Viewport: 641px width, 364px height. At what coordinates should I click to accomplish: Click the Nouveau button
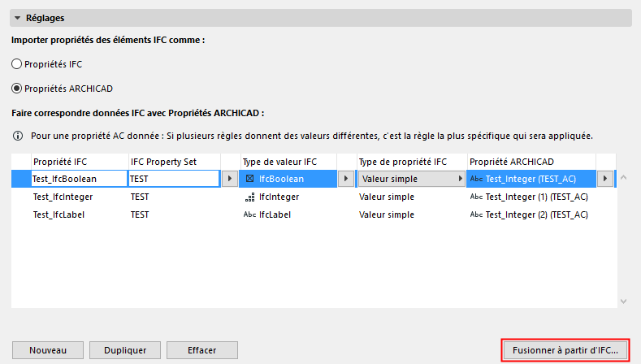pos(47,350)
